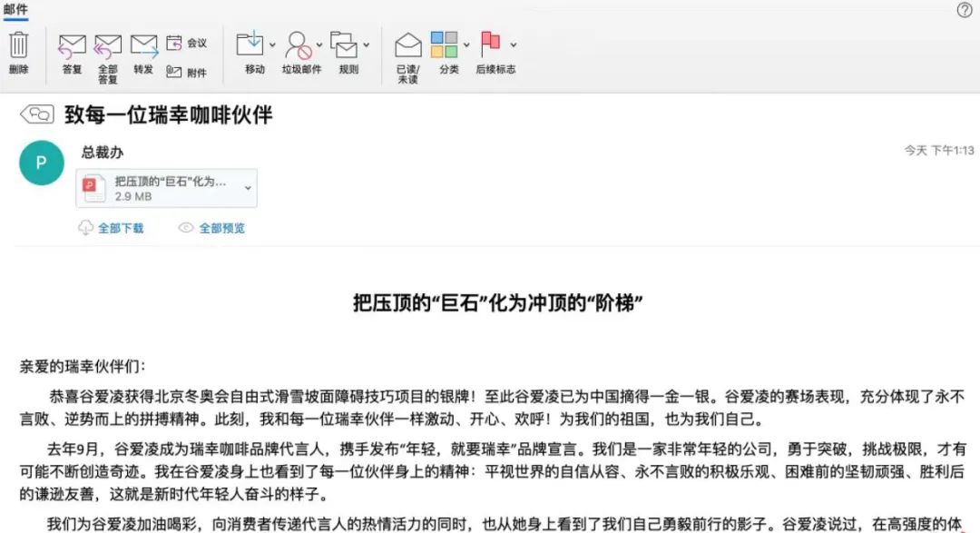Open the Help question mark icon
This screenshot has height=533, width=980.
[x=965, y=9]
